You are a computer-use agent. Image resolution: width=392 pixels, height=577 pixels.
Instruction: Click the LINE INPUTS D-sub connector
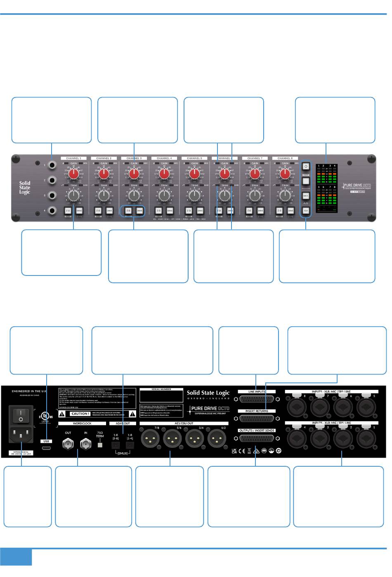256,399
